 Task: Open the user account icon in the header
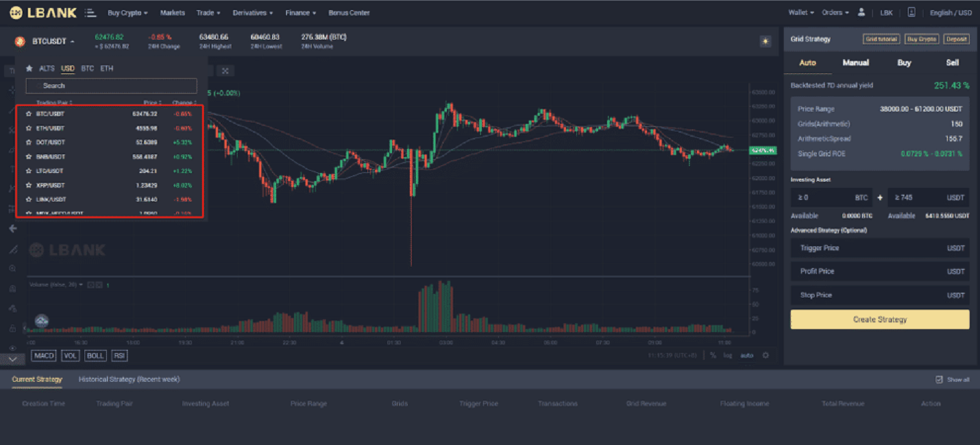pos(861,12)
